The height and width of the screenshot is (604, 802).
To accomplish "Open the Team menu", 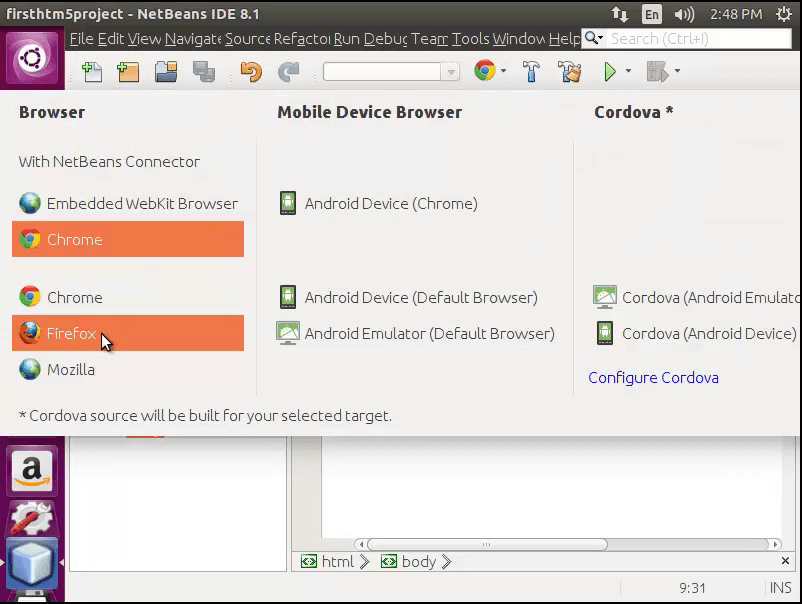I will click(429, 39).
